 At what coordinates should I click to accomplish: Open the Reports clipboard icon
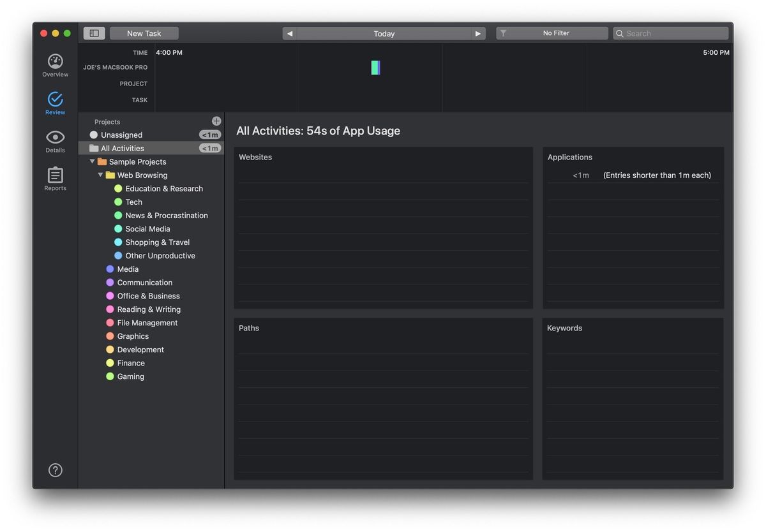56,175
